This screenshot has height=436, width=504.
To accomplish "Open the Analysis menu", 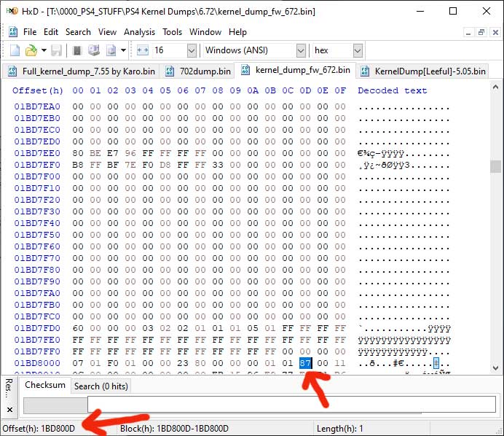I will click(x=140, y=32).
